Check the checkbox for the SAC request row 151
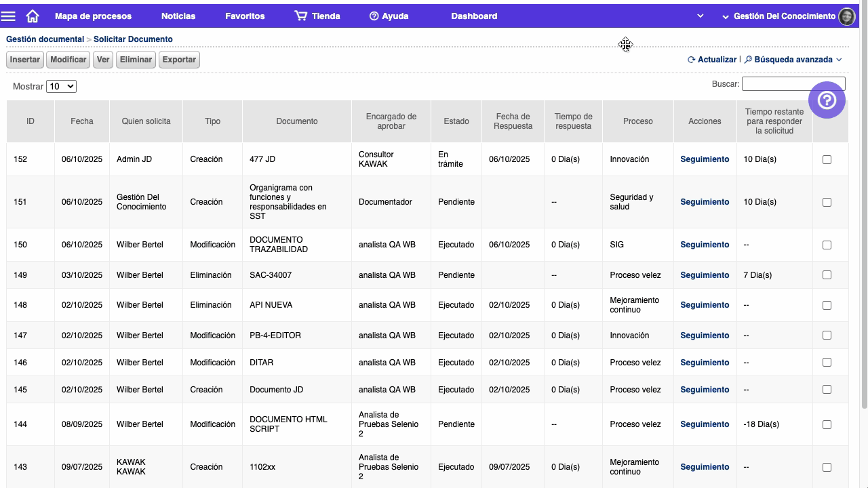Viewport: 868px width, 488px height. point(827,201)
